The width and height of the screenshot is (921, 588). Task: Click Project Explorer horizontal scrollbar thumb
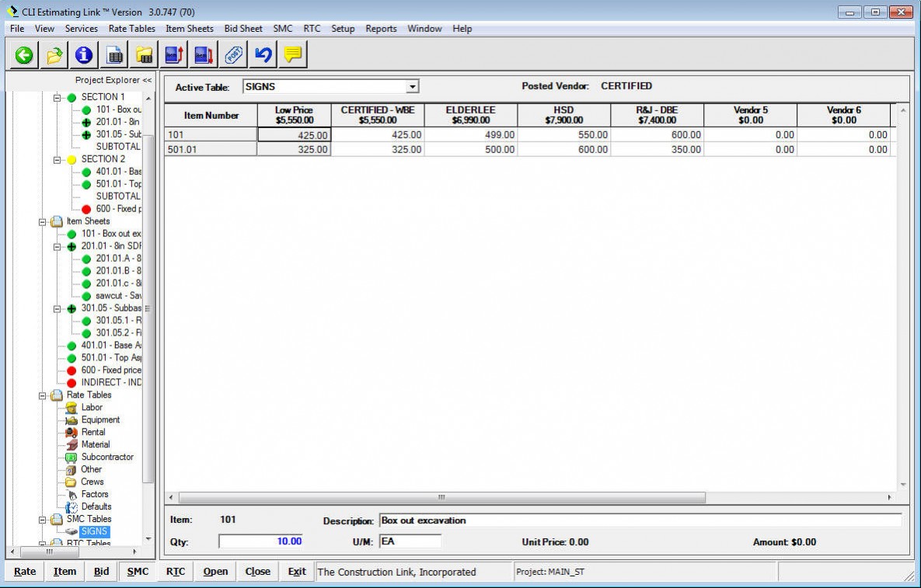49,551
